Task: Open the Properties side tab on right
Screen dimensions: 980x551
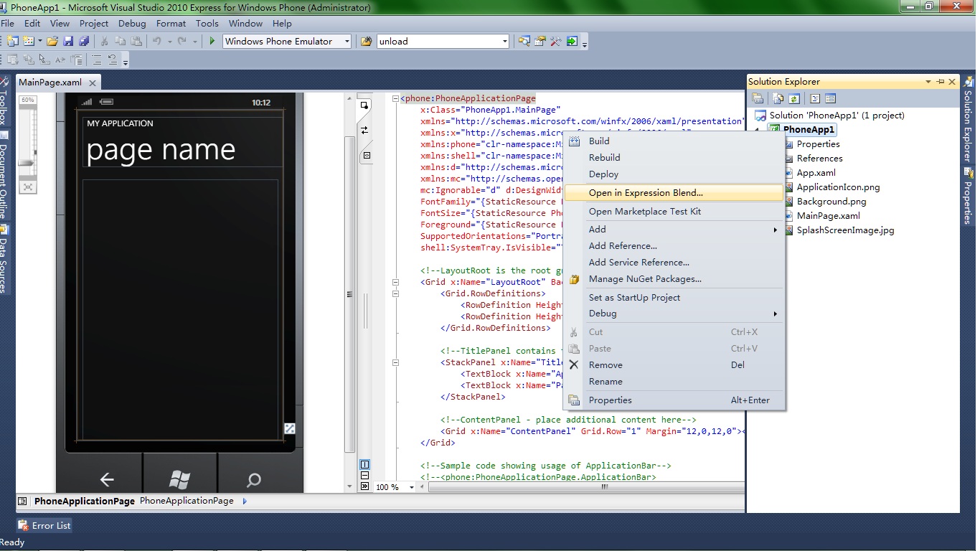Action: click(x=969, y=196)
